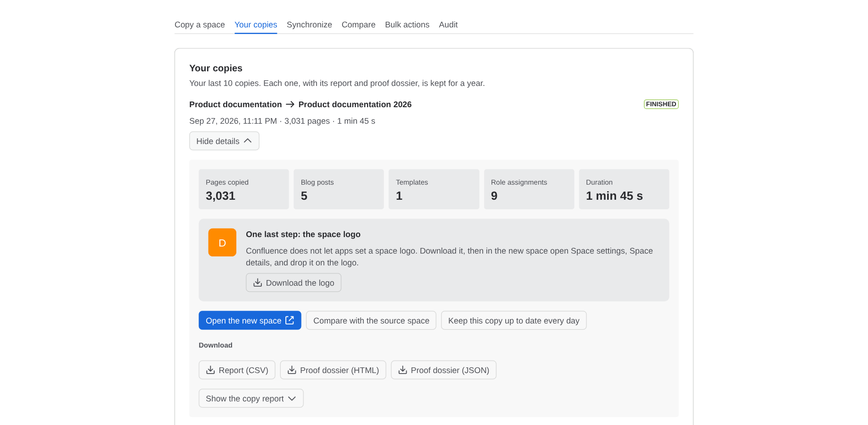Open the Synchronize tab
This screenshot has width=868, height=425.
(309, 25)
